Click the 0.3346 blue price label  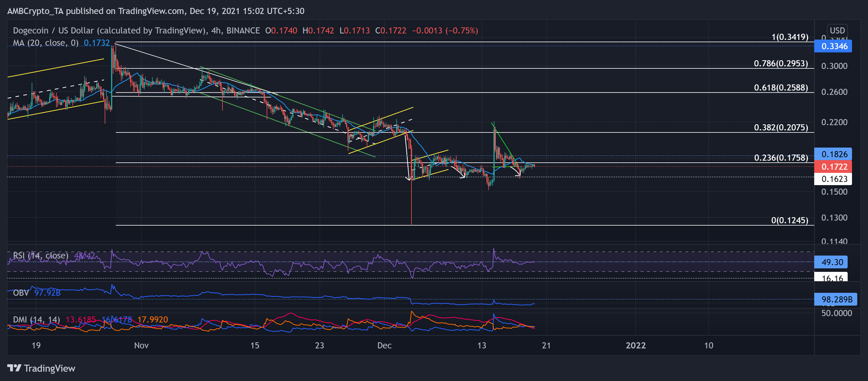click(x=833, y=46)
